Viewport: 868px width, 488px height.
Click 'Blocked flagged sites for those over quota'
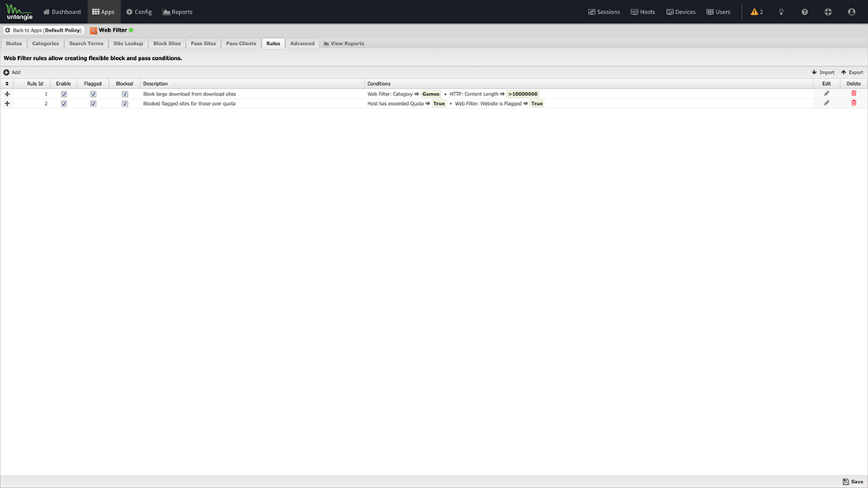coord(189,103)
